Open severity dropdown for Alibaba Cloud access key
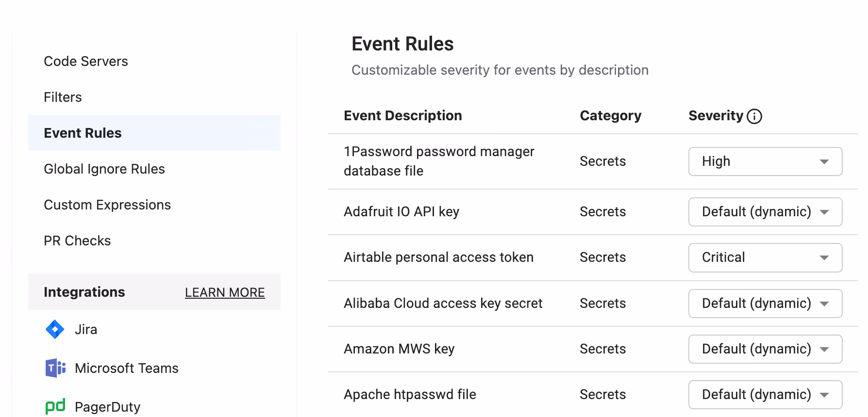Screen dimensions: 868x417 click(x=765, y=303)
